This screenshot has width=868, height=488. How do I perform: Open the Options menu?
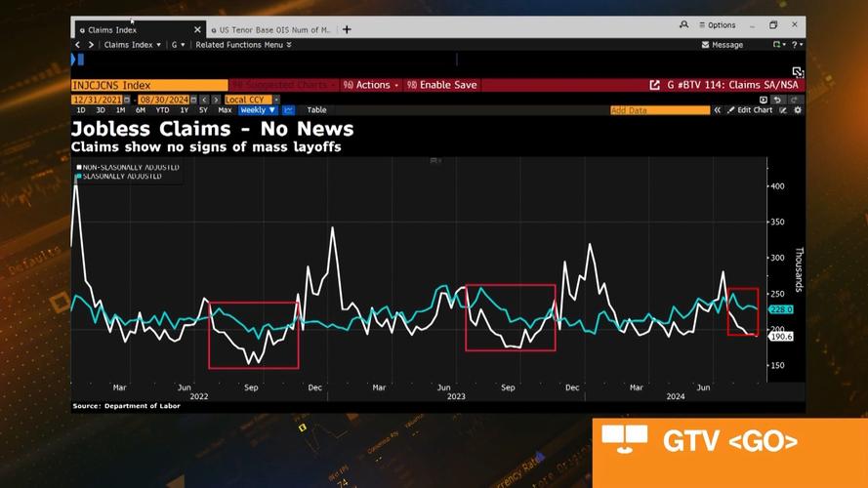coord(718,25)
